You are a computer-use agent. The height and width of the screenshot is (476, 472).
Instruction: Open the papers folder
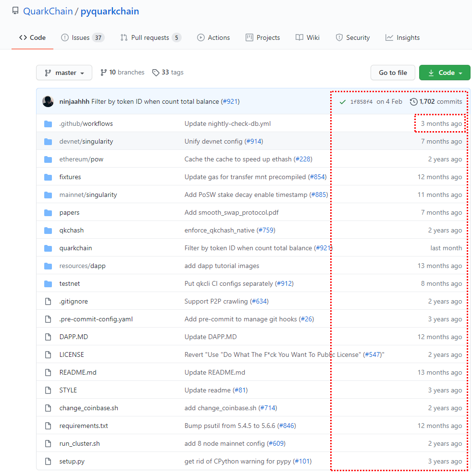click(69, 212)
